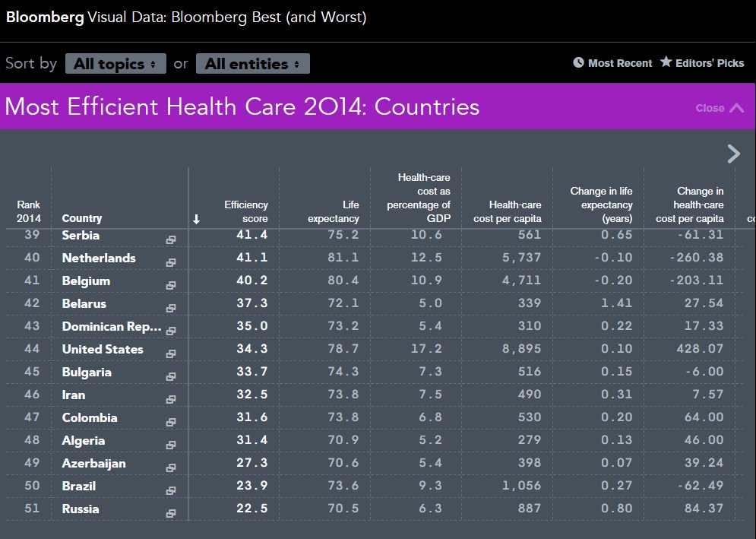This screenshot has height=539, width=756.
Task: Sort table by Health-care cost per capita
Action: point(508,211)
